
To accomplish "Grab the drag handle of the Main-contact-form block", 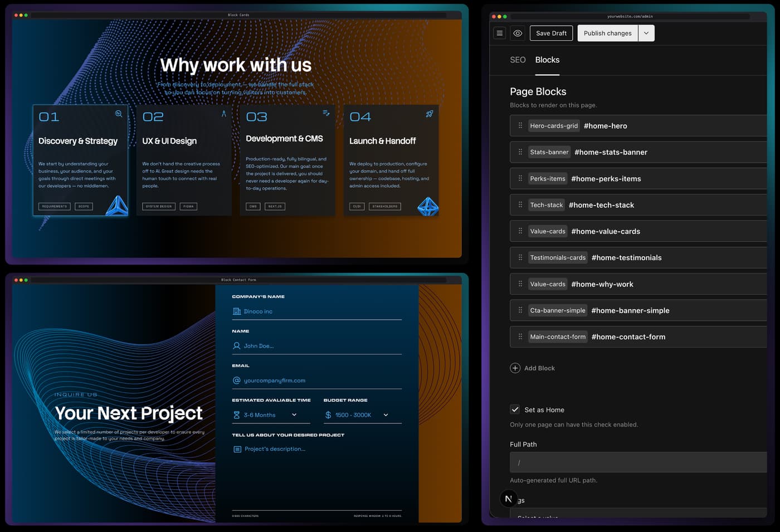I will tap(520, 336).
